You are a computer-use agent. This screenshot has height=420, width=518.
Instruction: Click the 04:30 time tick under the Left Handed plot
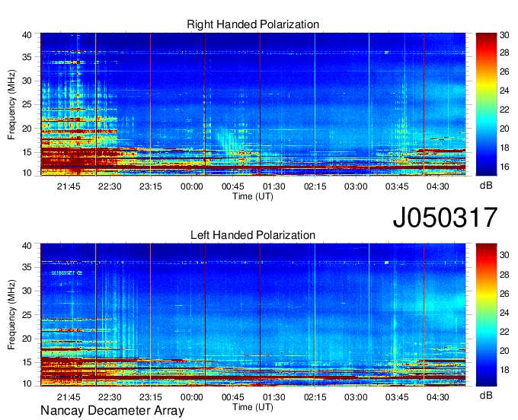click(x=438, y=397)
